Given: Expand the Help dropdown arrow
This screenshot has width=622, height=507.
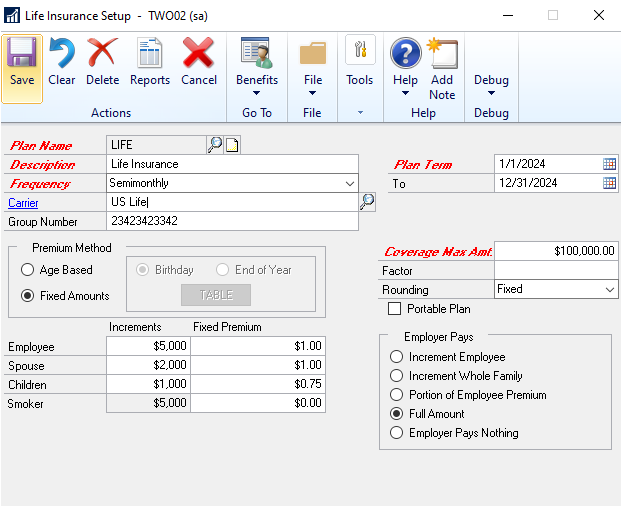Looking at the screenshot, I should coord(405,93).
